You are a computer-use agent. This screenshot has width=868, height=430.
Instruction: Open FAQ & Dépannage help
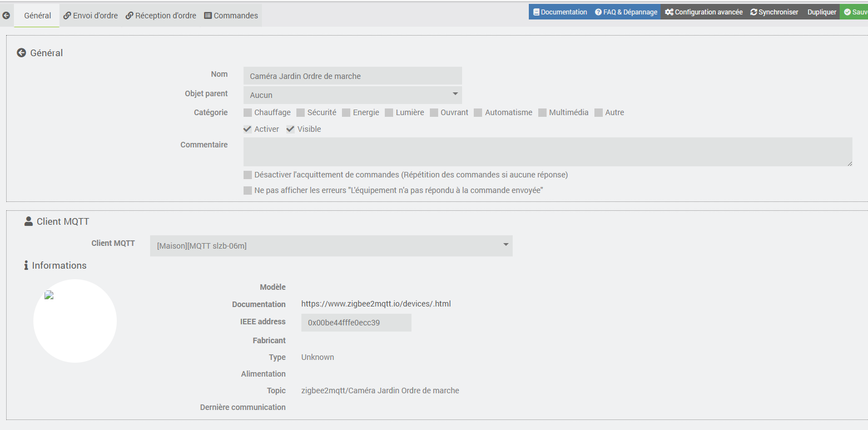click(626, 12)
